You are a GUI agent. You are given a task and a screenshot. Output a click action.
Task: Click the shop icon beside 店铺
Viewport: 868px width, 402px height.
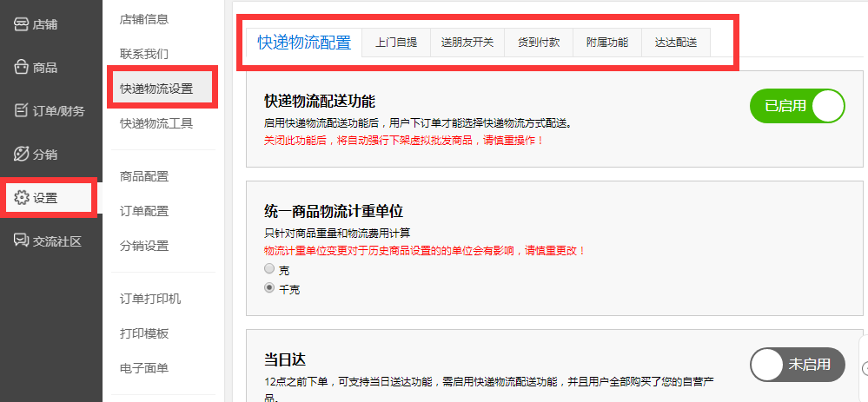click(x=21, y=24)
